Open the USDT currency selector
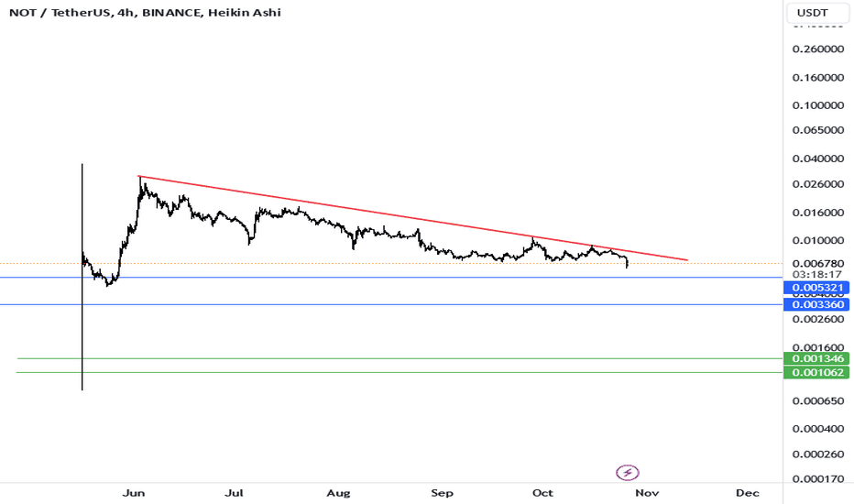854x504 pixels. [817, 13]
